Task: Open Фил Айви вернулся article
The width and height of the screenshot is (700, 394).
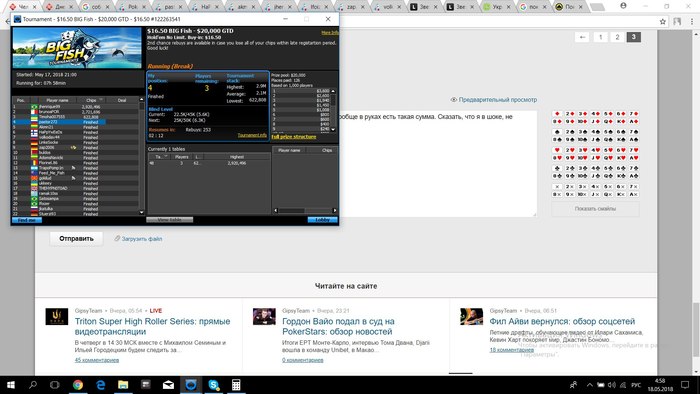Action: click(562, 321)
